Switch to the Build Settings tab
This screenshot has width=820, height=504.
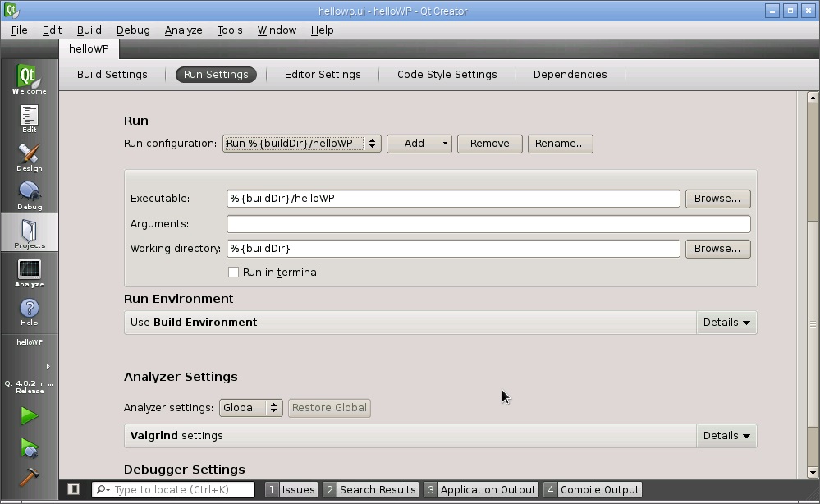tap(112, 75)
